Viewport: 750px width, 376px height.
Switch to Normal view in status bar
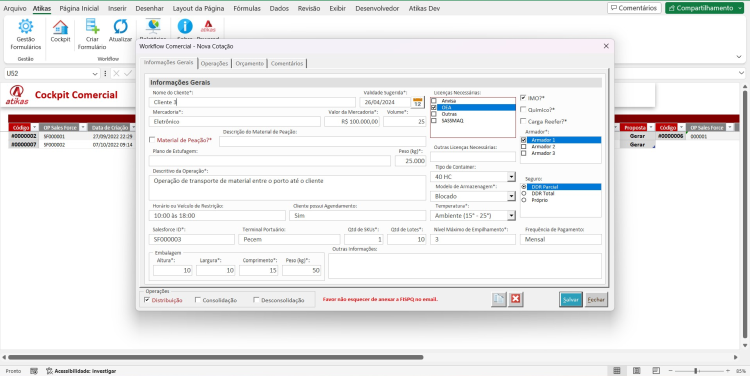617,371
